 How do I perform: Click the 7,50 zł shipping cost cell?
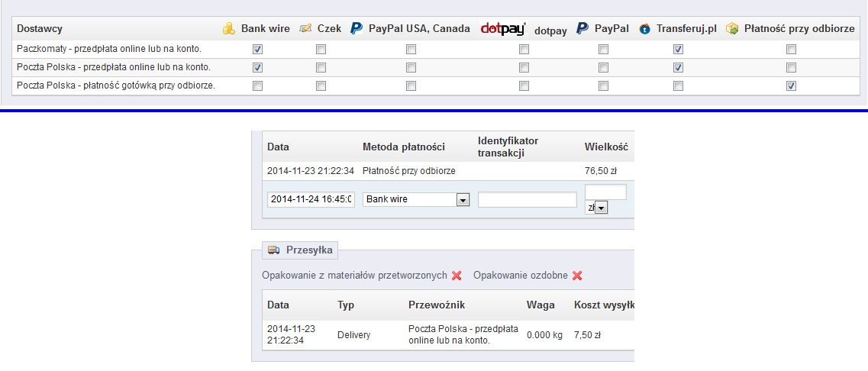[587, 335]
